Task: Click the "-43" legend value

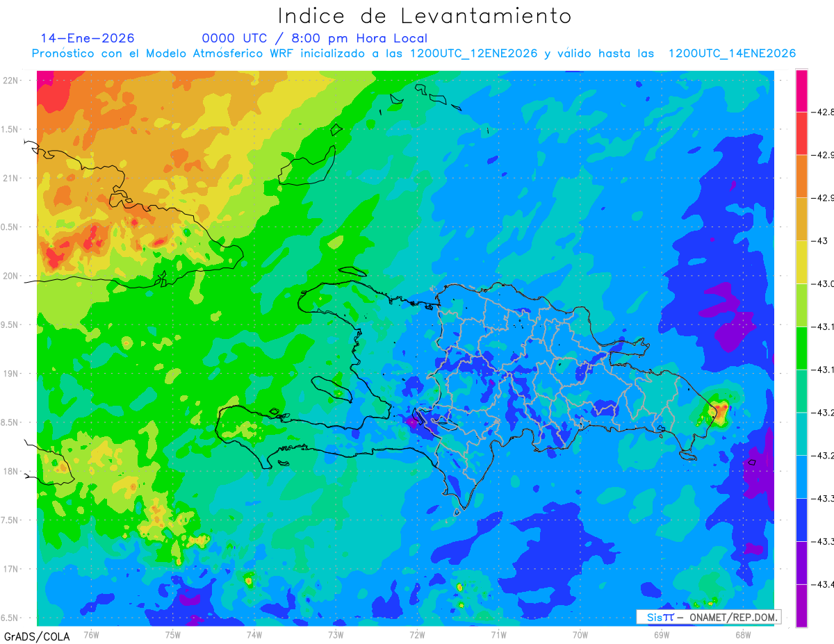Action: coord(820,241)
